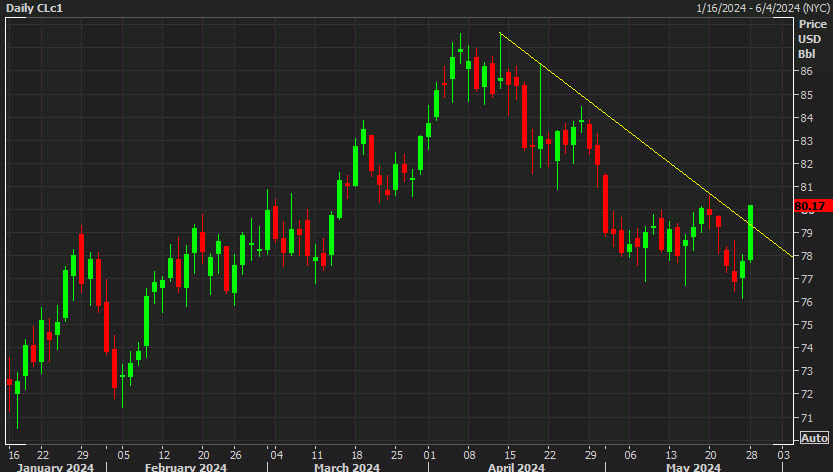Click the 75 price axis label
Screen dimensions: 833x472
(x=806, y=325)
